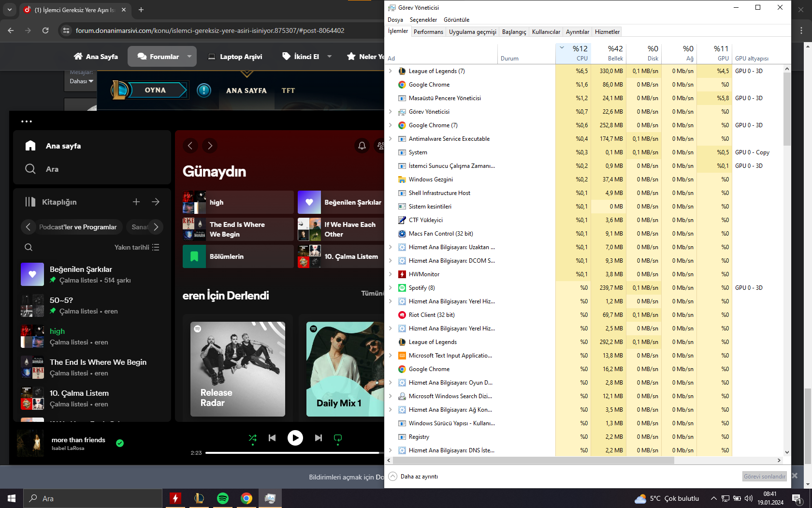
Task: Switch to Ayrıntılar tab
Action: [578, 32]
